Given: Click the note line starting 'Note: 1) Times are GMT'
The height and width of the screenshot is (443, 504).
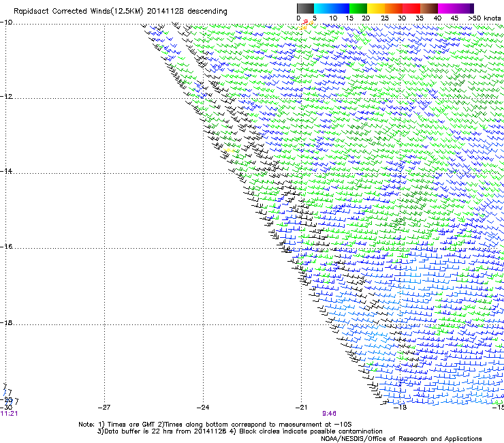Looking at the screenshot, I should [215, 425].
